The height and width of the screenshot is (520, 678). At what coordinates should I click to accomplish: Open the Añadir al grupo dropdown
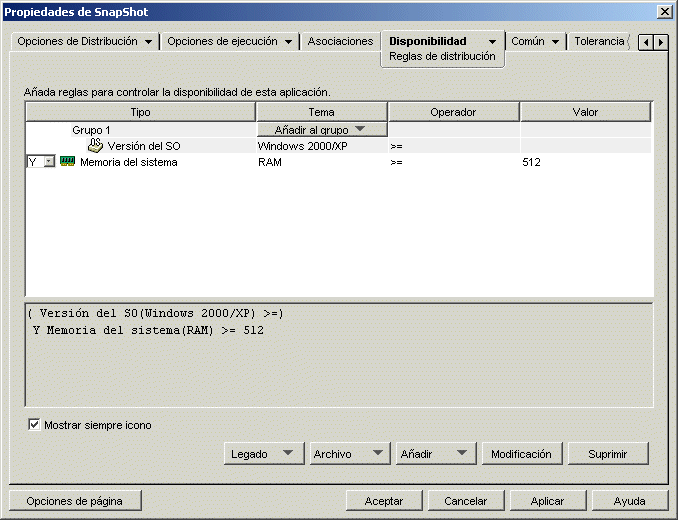coord(322,129)
